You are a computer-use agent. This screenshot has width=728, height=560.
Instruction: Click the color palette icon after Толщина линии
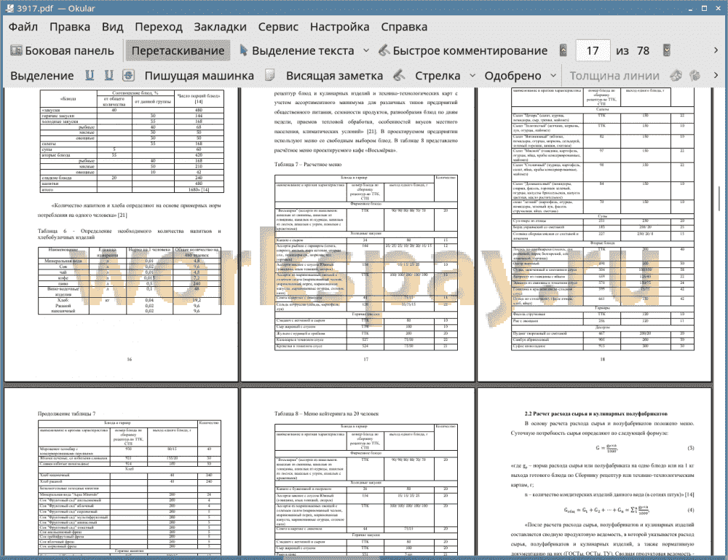click(x=676, y=75)
